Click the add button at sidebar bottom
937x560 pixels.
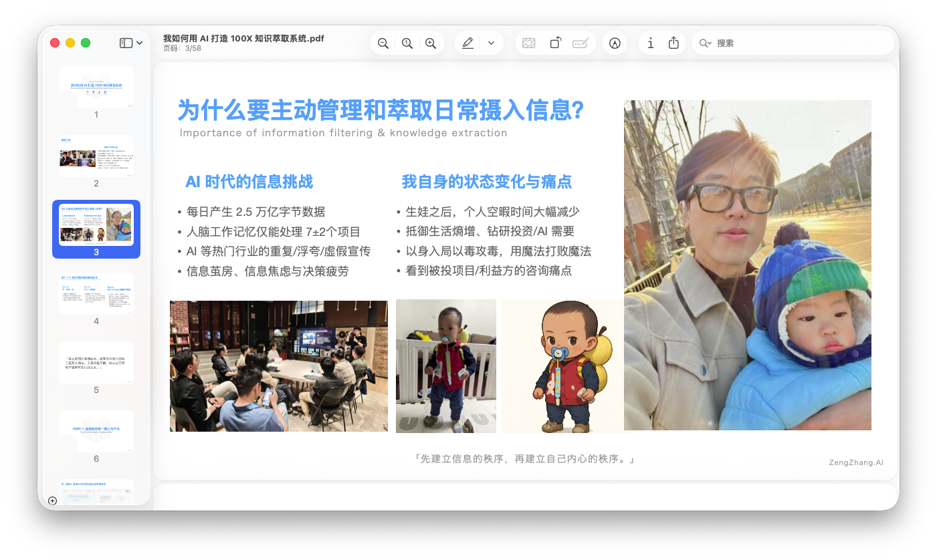click(x=53, y=501)
